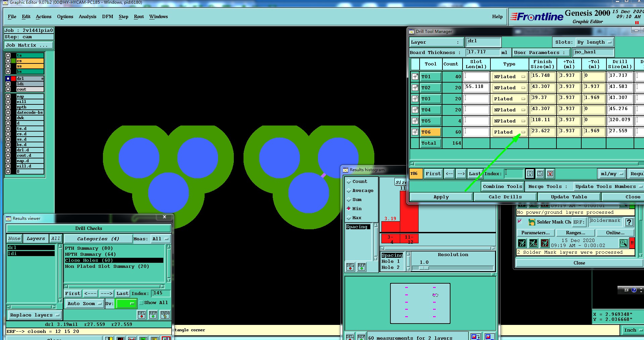Click the Update Table button
The image size is (644, 340).
pos(569,197)
